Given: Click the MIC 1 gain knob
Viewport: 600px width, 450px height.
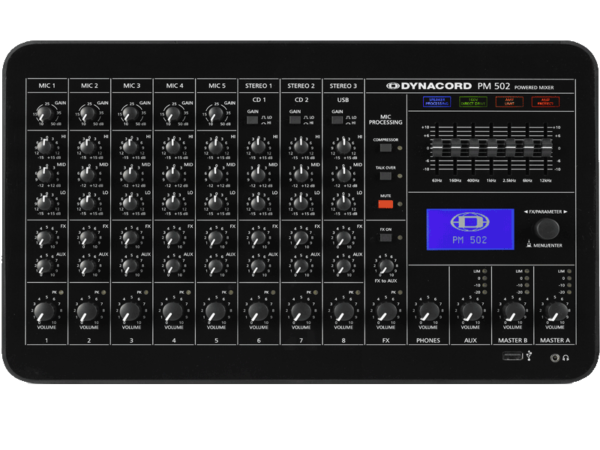Looking at the screenshot, I should [x=46, y=114].
